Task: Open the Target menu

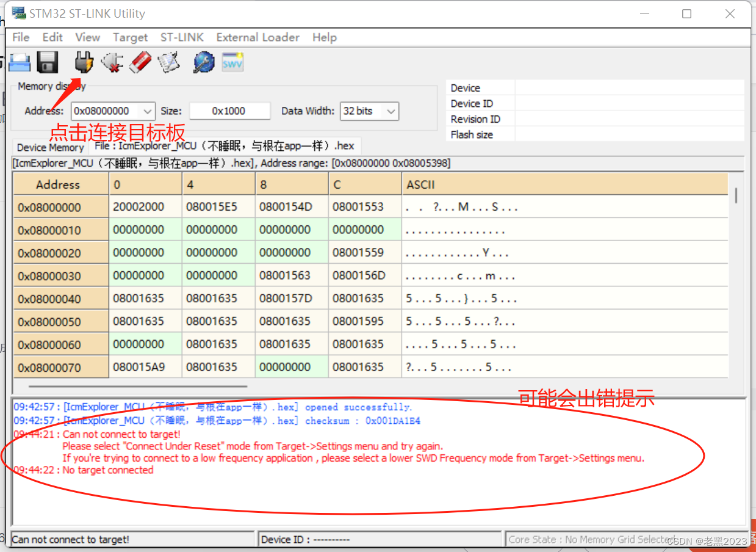Action: pos(130,37)
